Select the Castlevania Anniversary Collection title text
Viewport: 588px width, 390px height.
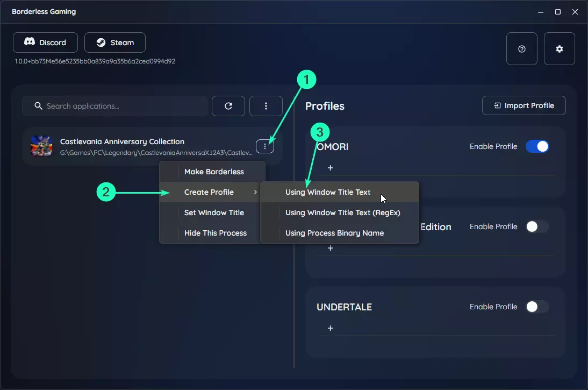click(122, 141)
